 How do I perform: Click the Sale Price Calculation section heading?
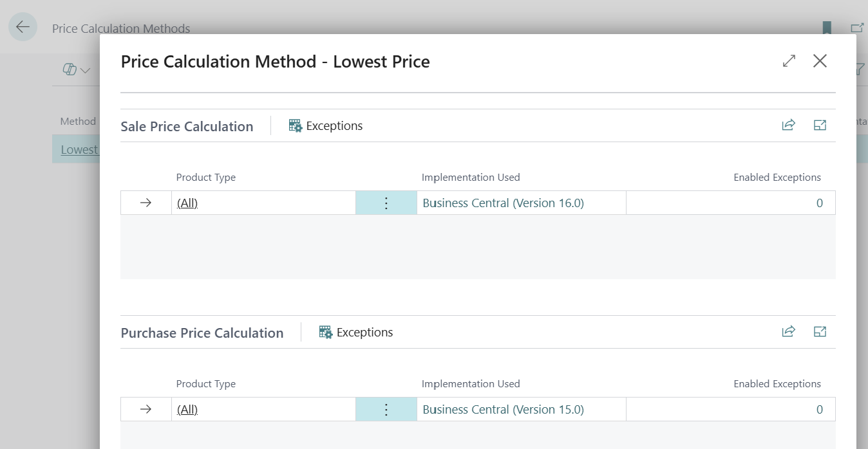pyautogui.click(x=187, y=127)
